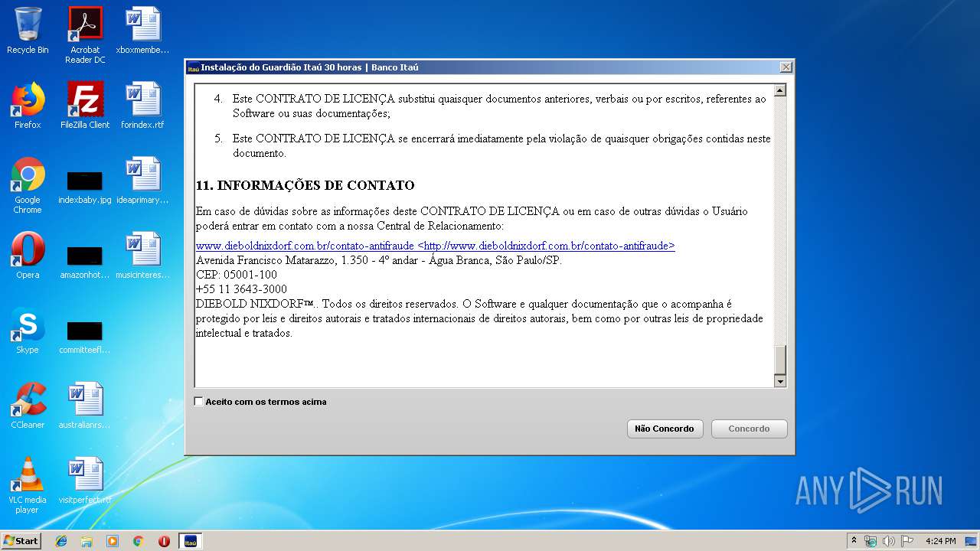
Task: Open the volume tray icon
Action: tap(889, 541)
